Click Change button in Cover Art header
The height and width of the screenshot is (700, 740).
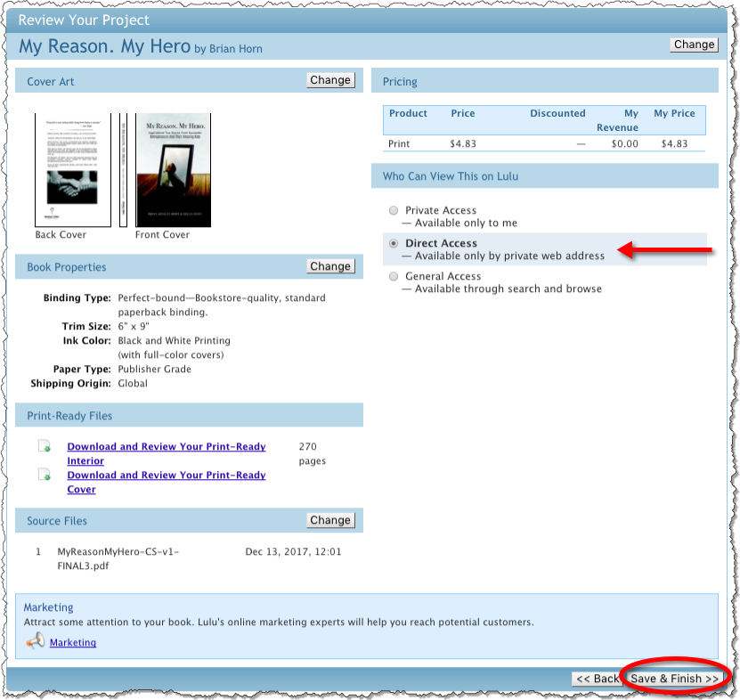330,80
